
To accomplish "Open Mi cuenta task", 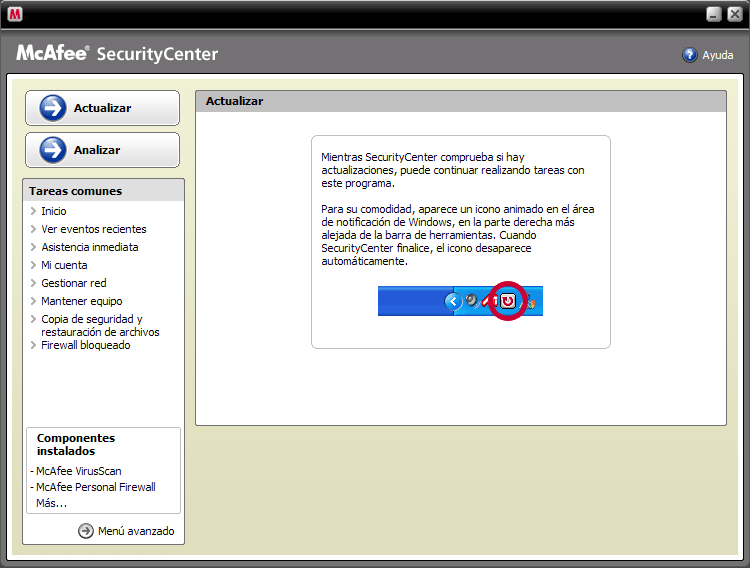I will pyautogui.click(x=64, y=265).
